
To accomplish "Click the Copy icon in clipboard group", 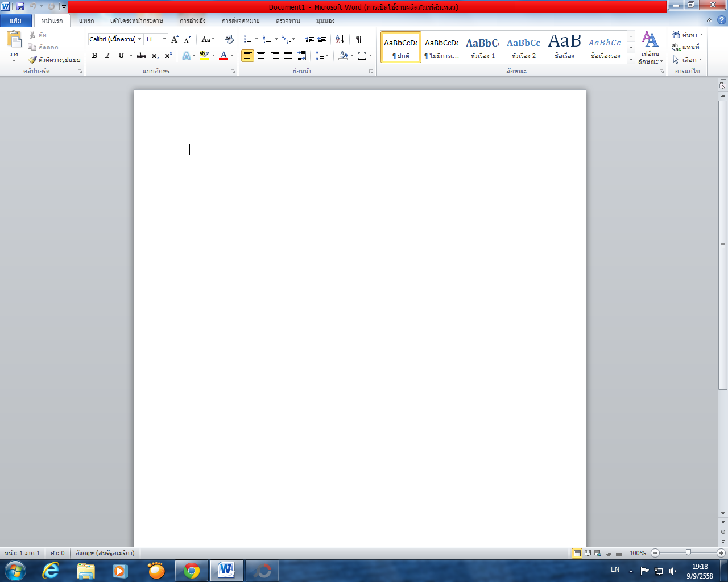I will [32, 47].
